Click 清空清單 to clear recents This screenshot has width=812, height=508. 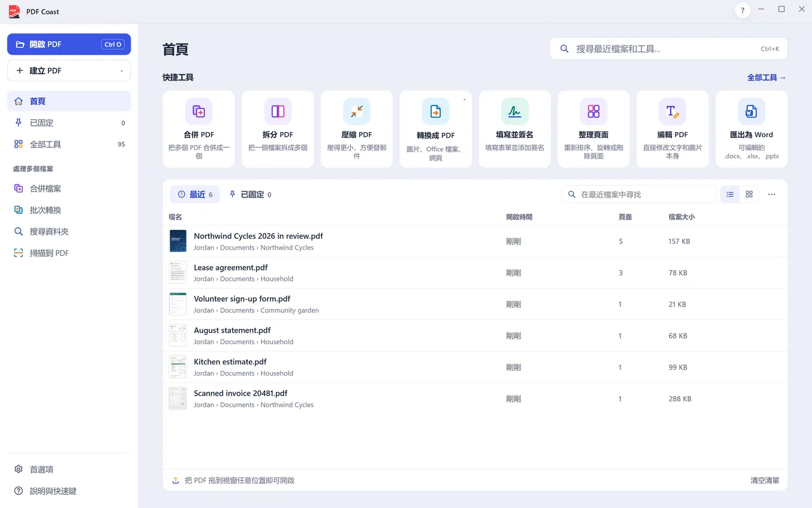point(764,481)
